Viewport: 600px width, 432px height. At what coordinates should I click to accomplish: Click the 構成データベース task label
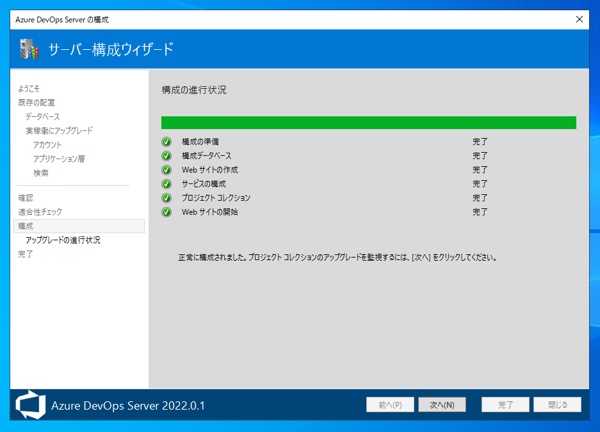point(206,156)
